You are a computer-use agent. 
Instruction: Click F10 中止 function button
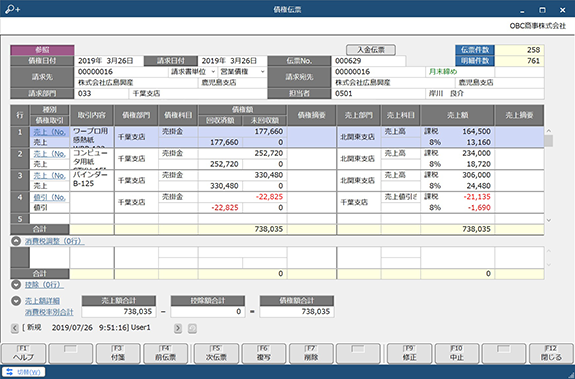[x=457, y=354]
